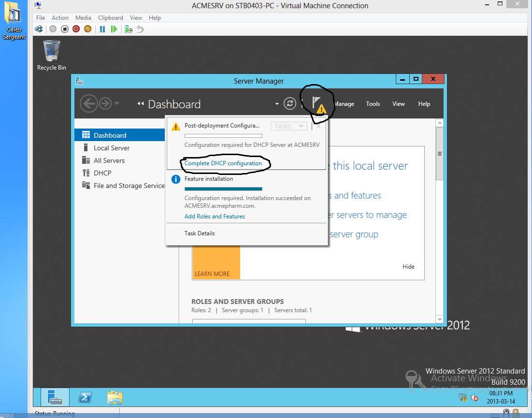Open the VM Connection View menu

coord(136,18)
